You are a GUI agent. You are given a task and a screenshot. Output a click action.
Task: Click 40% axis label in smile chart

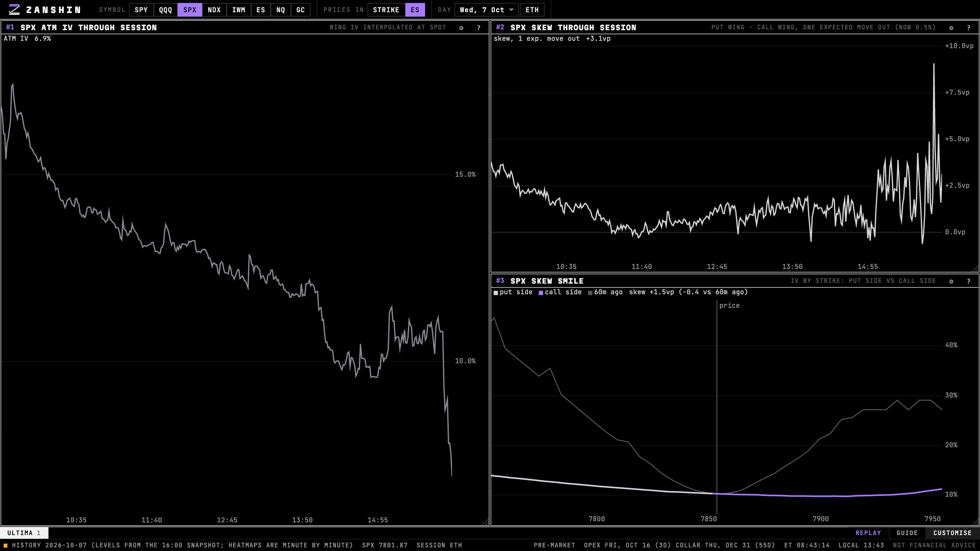point(951,345)
